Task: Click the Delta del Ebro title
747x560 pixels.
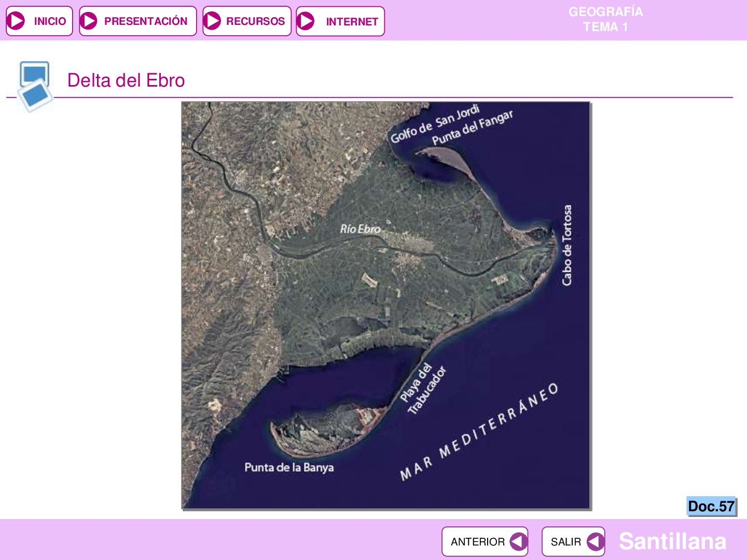Action: [126, 80]
